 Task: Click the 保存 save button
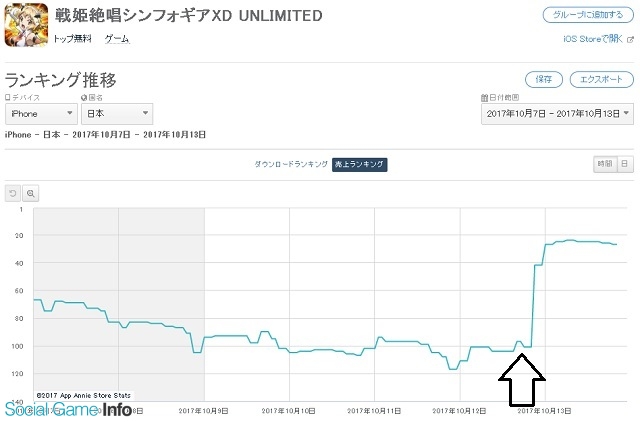pyautogui.click(x=544, y=79)
